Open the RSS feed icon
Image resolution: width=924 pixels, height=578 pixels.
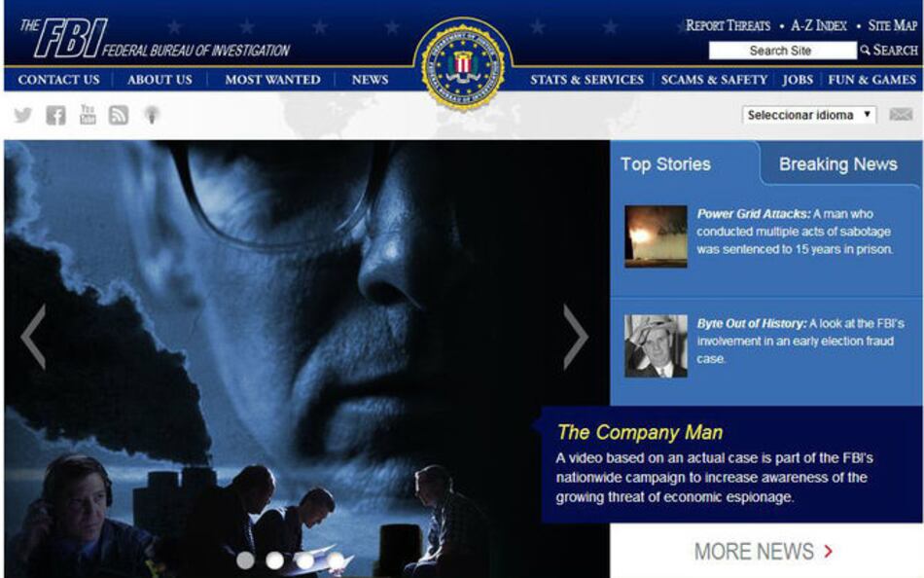point(119,115)
